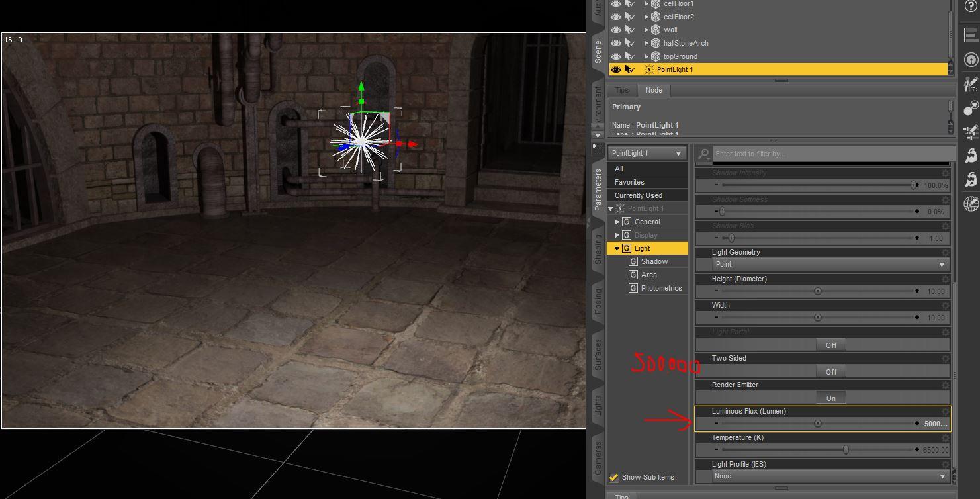Toggle the Two Sided Off button
The width and height of the screenshot is (980, 499).
(x=831, y=371)
